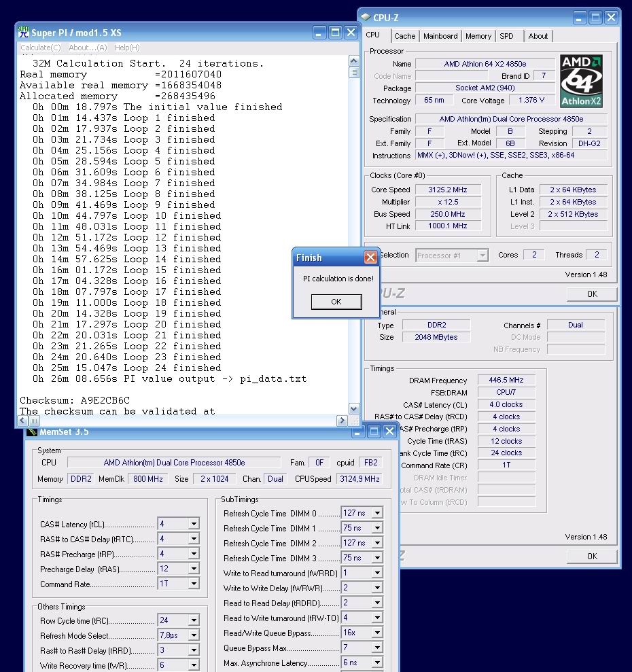Minimize the Super PI window

tap(319, 32)
